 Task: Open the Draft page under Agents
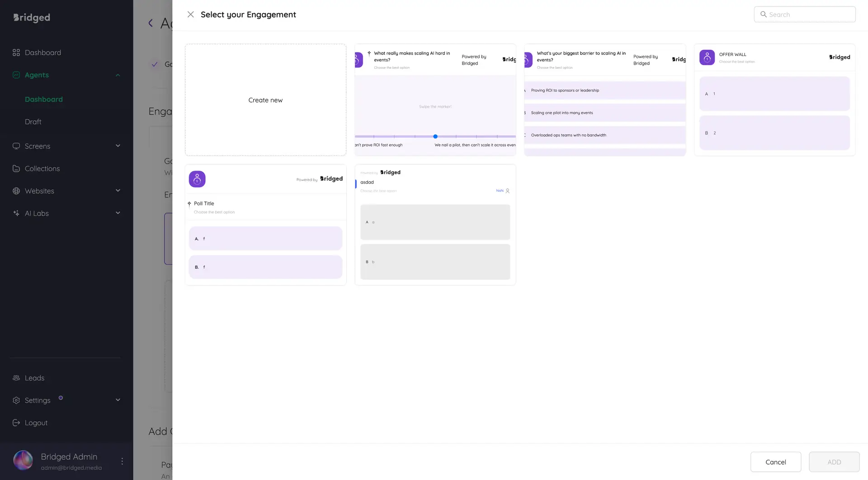click(x=33, y=121)
